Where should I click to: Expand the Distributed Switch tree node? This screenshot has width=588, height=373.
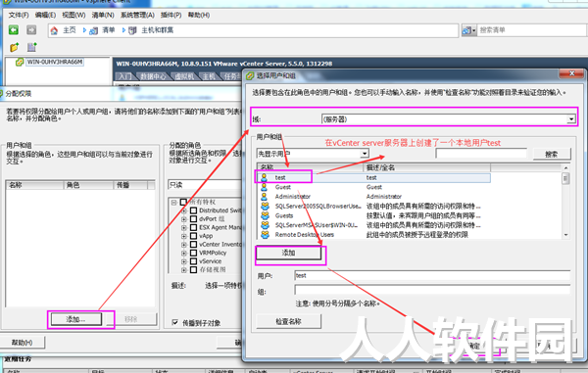pos(184,210)
